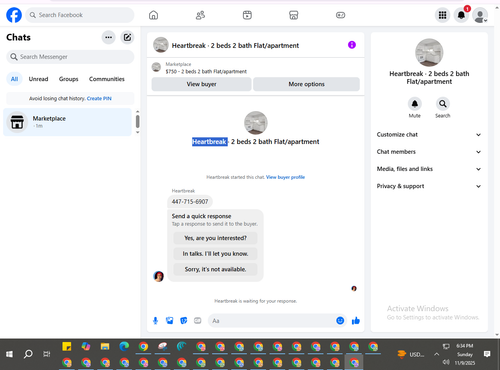Attach a photo with the image icon
The image size is (500, 370).
click(170, 321)
